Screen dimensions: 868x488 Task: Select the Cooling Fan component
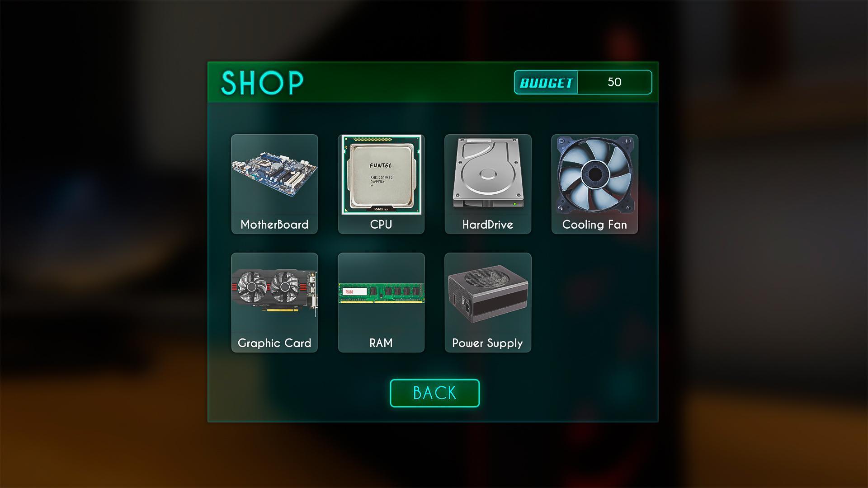click(594, 183)
